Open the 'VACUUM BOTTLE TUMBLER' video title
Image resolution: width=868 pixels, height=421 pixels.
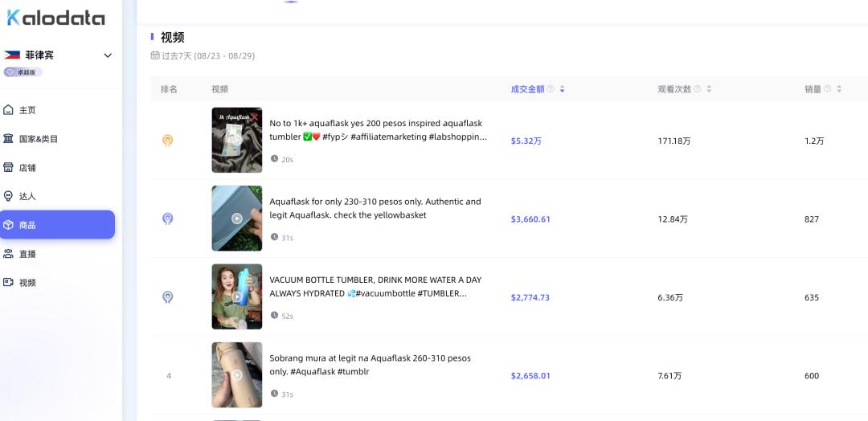coord(375,287)
